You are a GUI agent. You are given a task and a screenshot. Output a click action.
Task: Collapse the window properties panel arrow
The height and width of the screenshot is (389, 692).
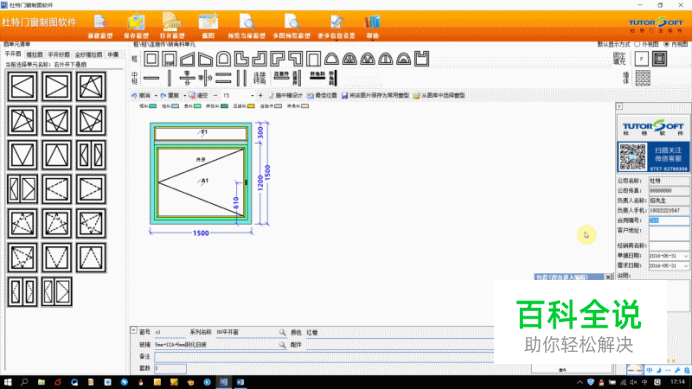pos(134,330)
